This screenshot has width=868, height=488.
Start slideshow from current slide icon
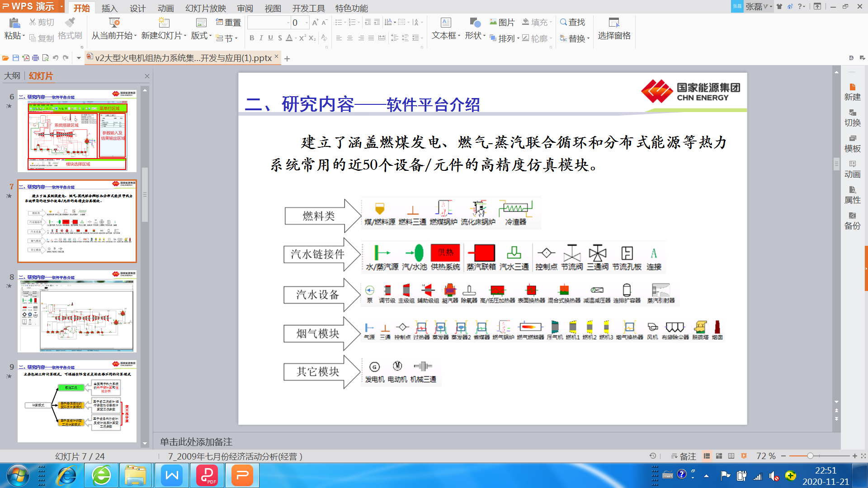(x=114, y=23)
